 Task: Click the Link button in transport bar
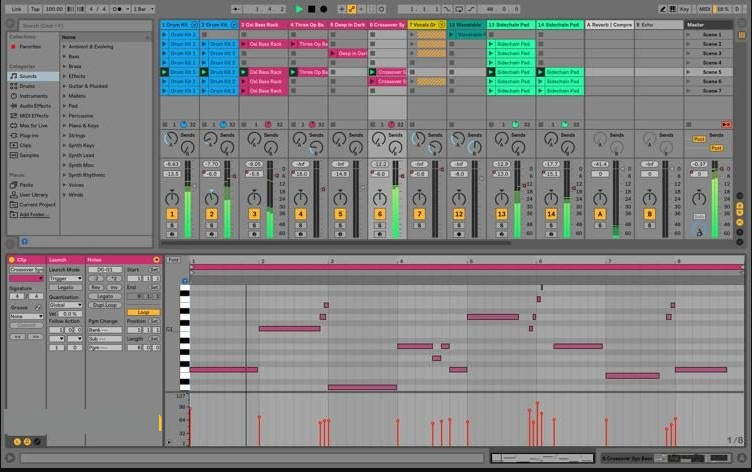17,9
